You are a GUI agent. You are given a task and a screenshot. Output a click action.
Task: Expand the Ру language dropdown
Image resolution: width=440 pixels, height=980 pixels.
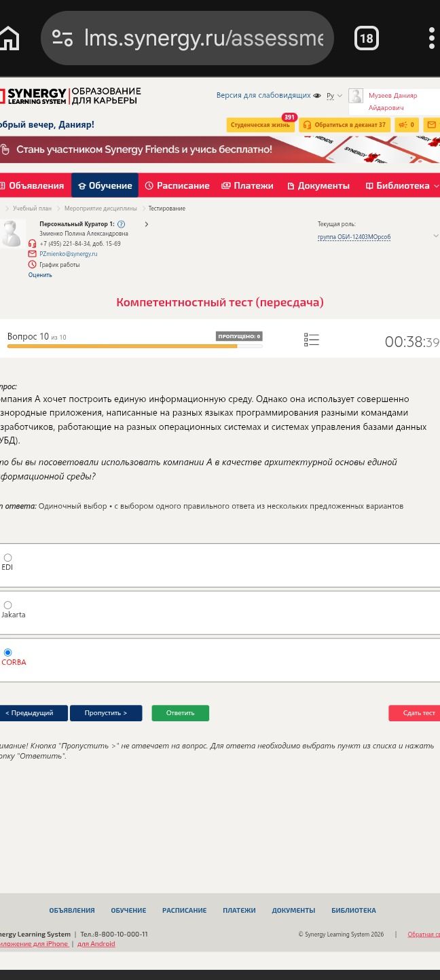coord(334,96)
